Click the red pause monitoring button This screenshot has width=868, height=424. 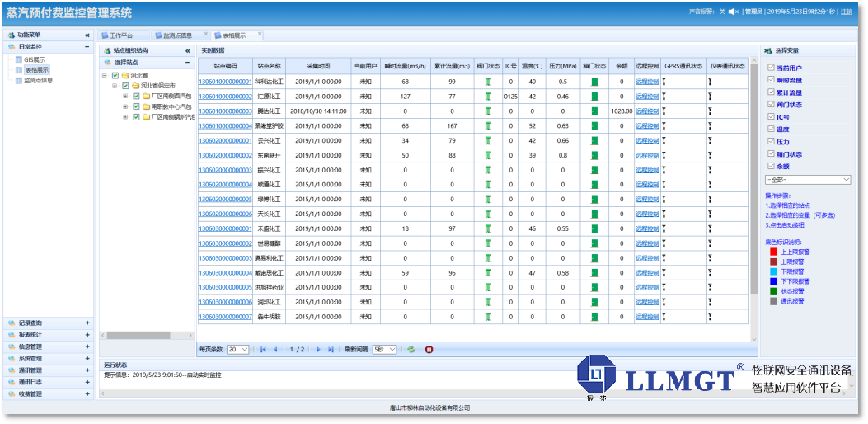coord(429,350)
